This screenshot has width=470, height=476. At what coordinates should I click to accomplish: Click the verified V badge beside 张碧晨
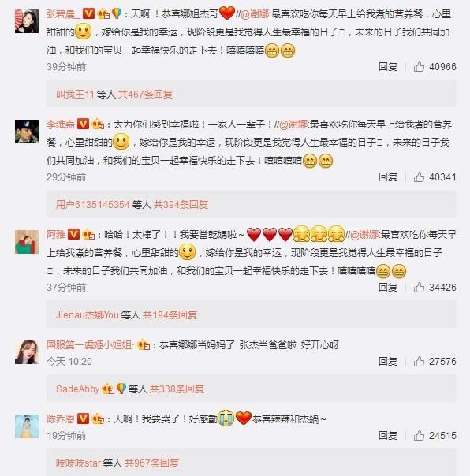pyautogui.click(x=88, y=13)
